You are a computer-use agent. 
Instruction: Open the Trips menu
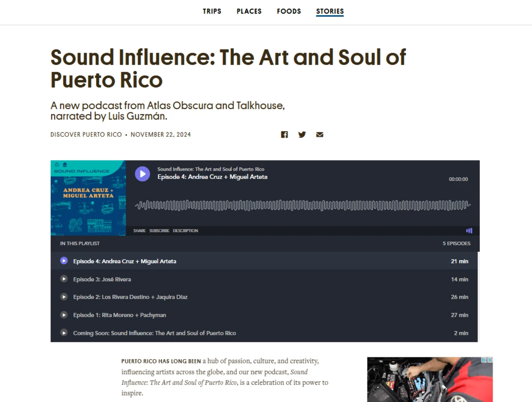(x=212, y=11)
